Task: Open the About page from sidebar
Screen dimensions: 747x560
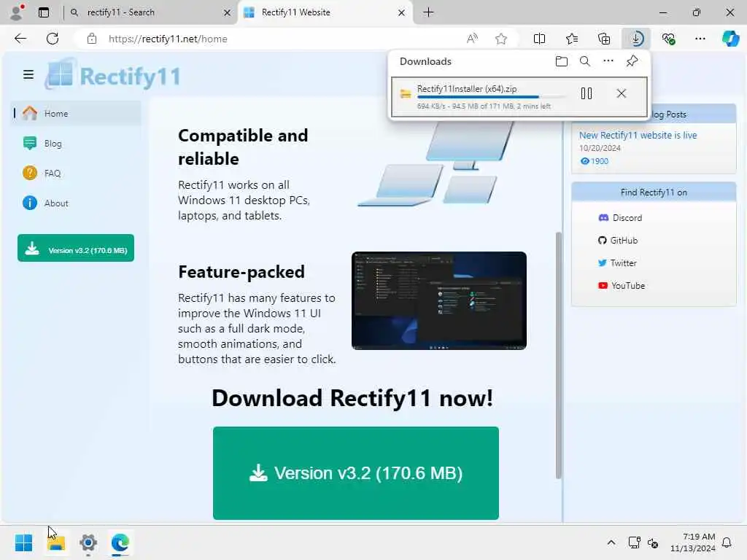Action: point(75,203)
